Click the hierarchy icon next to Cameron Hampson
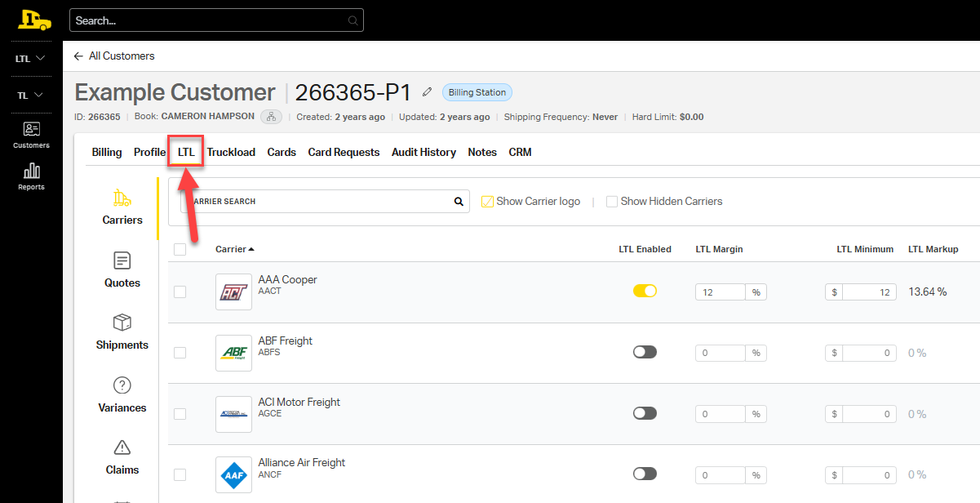 pyautogui.click(x=272, y=117)
